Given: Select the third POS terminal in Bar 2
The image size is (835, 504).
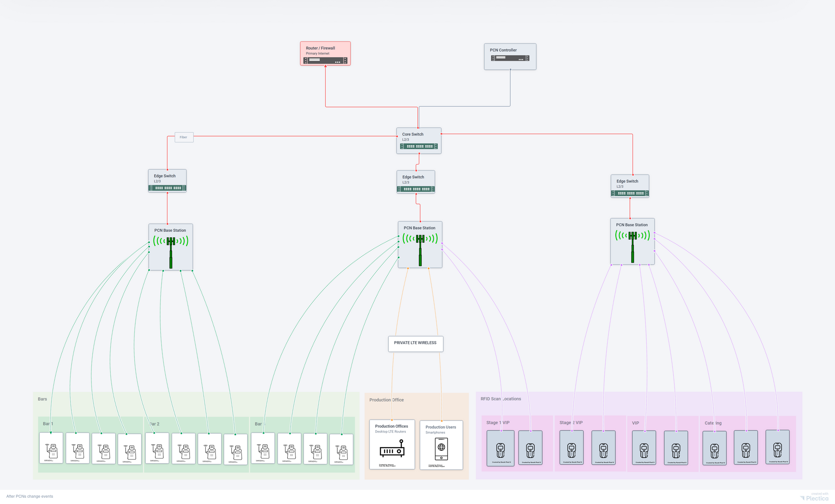Looking at the screenshot, I should 210,448.
